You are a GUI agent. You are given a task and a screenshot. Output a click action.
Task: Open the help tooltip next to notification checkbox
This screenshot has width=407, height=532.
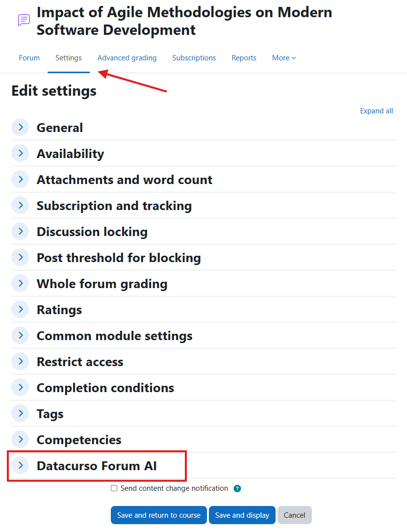tap(237, 488)
